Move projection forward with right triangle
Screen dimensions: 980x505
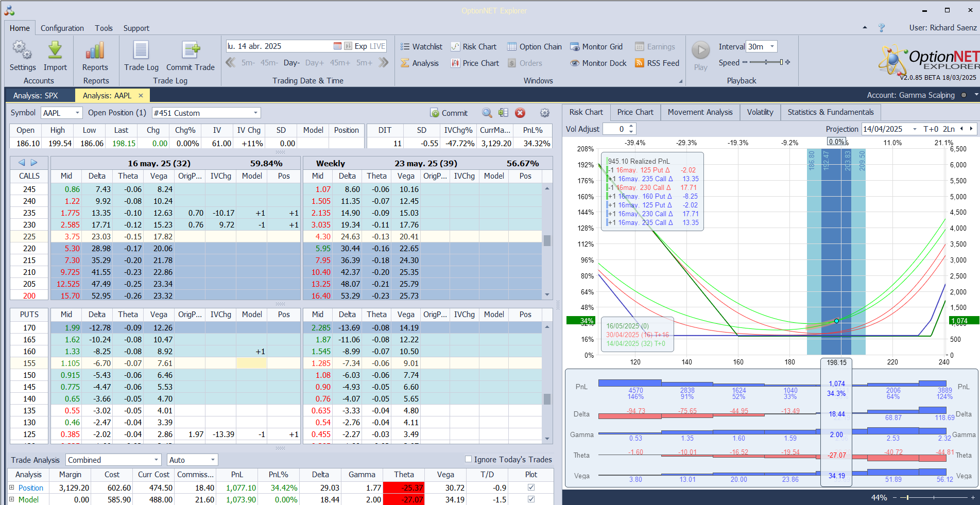point(971,129)
